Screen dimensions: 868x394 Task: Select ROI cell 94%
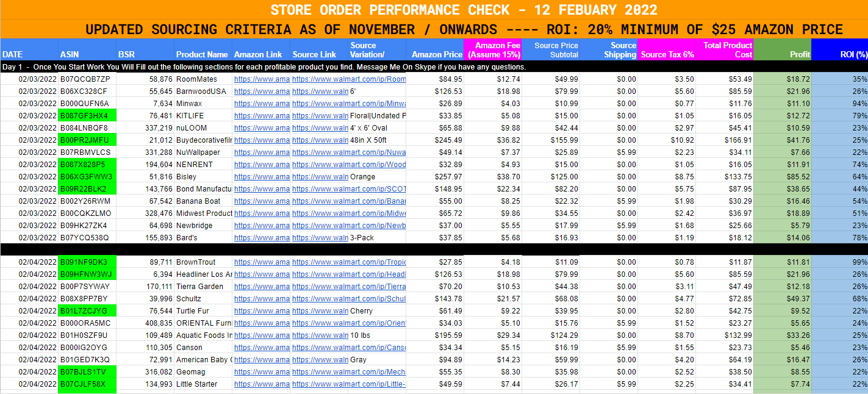click(840, 103)
